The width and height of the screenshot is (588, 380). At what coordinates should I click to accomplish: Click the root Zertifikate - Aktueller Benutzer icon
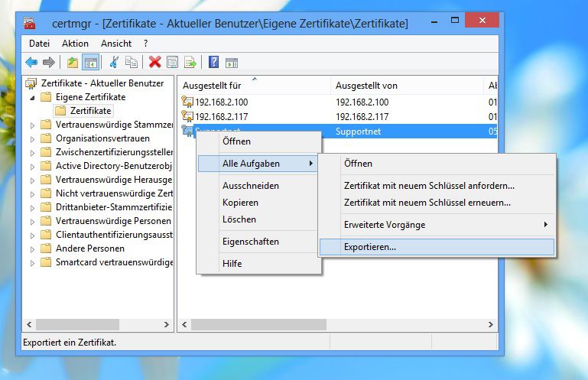click(x=31, y=83)
